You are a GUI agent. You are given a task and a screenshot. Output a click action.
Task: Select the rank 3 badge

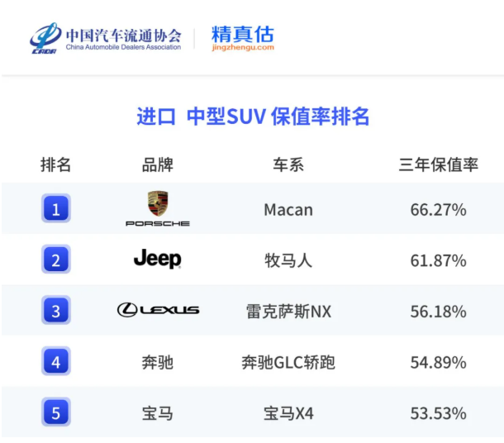tap(56, 311)
